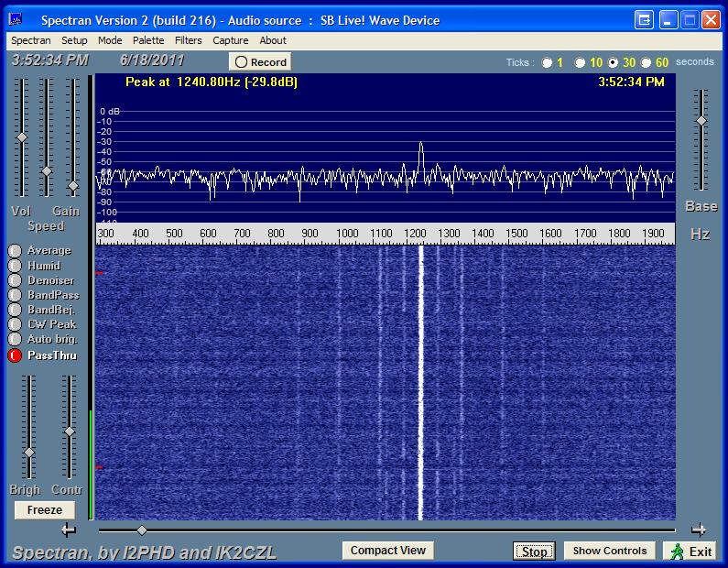The image size is (728, 568).
Task: Click the left arrow icon below the waterfall
Action: point(69,530)
